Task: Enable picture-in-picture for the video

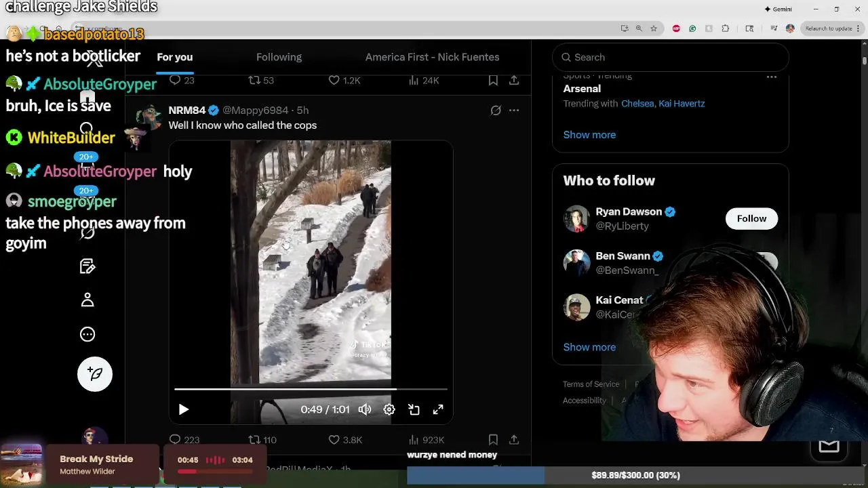Action: click(x=414, y=409)
